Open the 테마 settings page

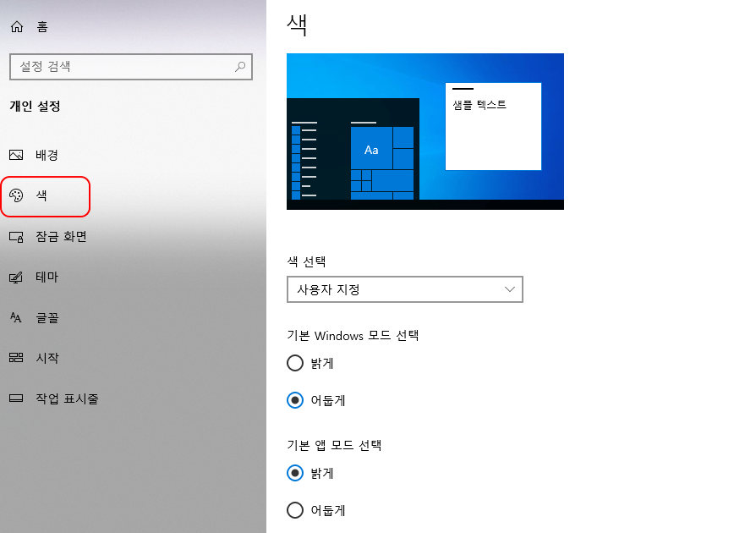47,277
